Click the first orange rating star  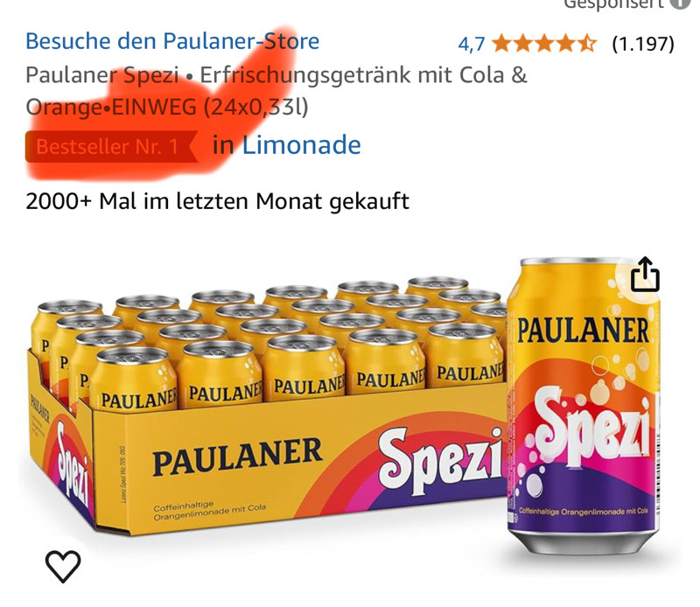[x=502, y=44]
